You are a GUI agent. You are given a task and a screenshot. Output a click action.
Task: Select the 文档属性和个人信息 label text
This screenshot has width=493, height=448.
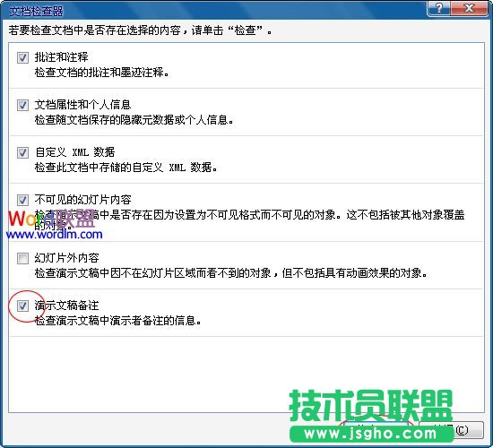82,105
